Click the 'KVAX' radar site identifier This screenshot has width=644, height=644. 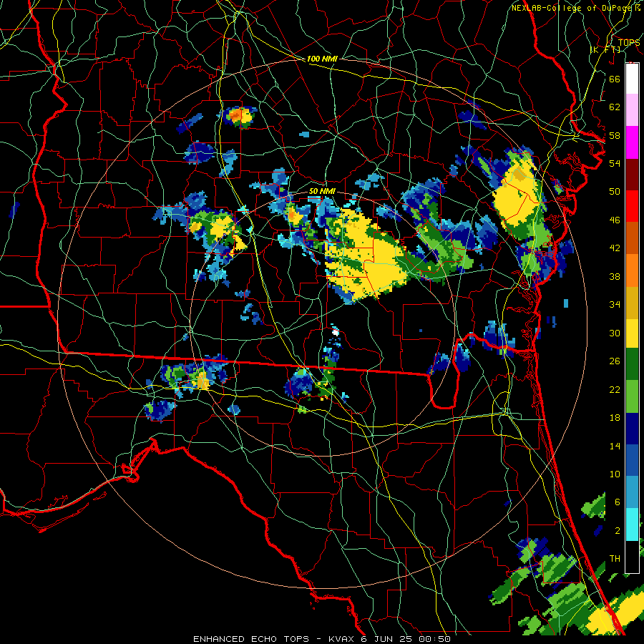pyautogui.click(x=343, y=639)
